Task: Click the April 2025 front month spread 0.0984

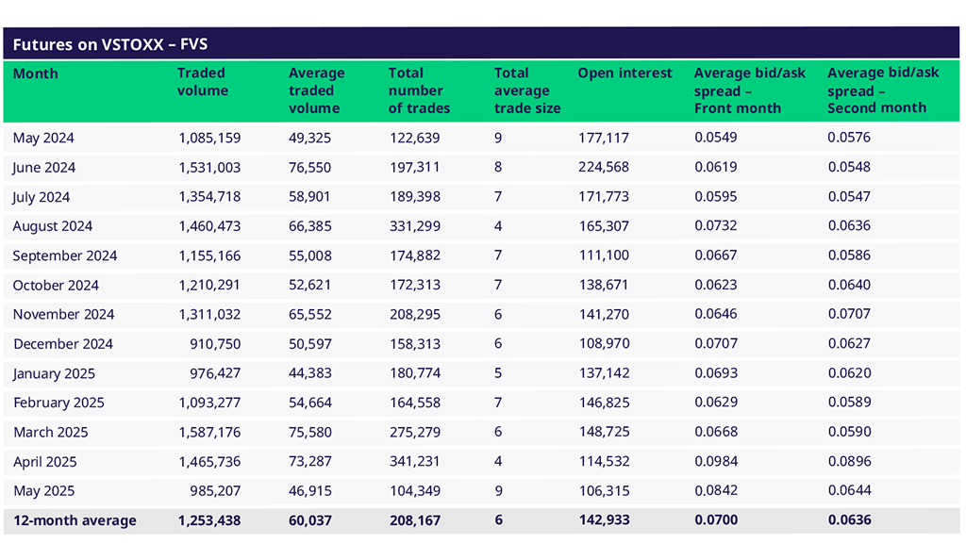Action: click(x=715, y=462)
